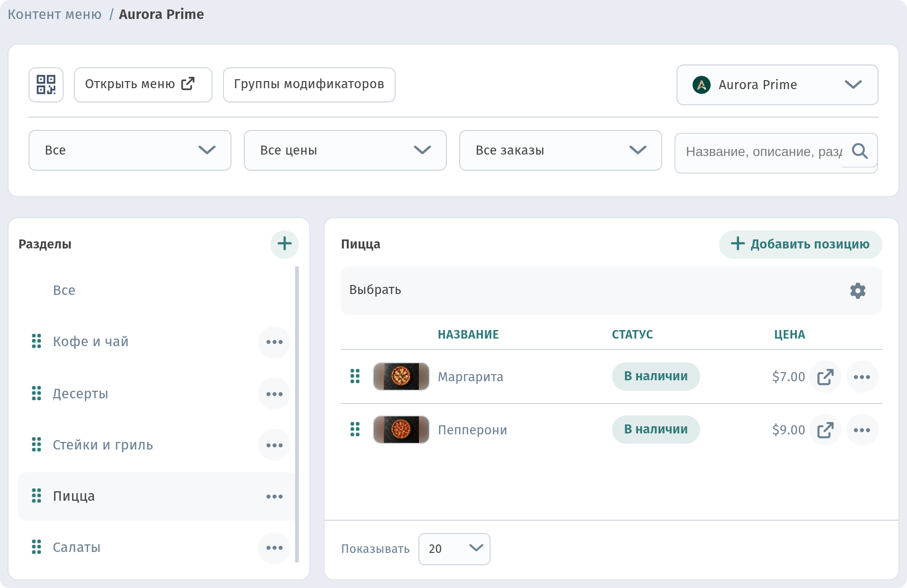Image resolution: width=907 pixels, height=588 pixels.
Task: Open three-dot menu for Салаты section
Action: point(274,548)
